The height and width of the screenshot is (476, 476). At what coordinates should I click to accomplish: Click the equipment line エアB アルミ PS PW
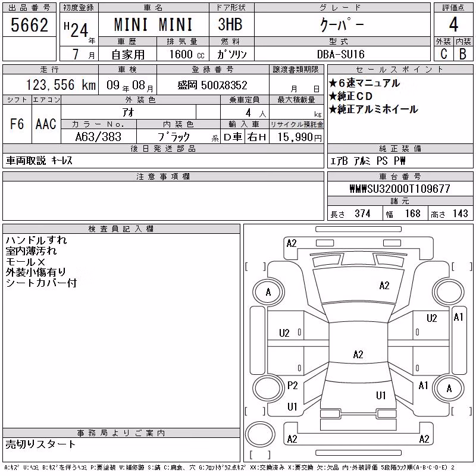point(368,161)
